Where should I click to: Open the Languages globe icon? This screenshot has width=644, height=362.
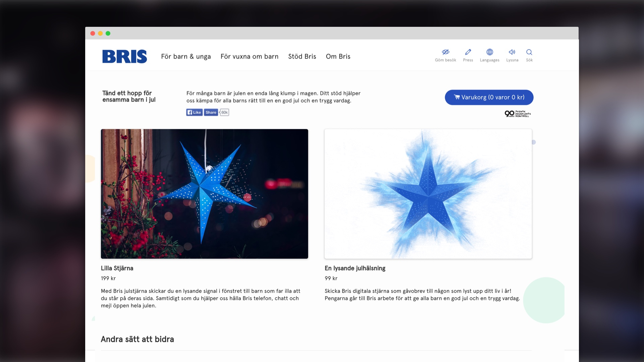coord(490,52)
